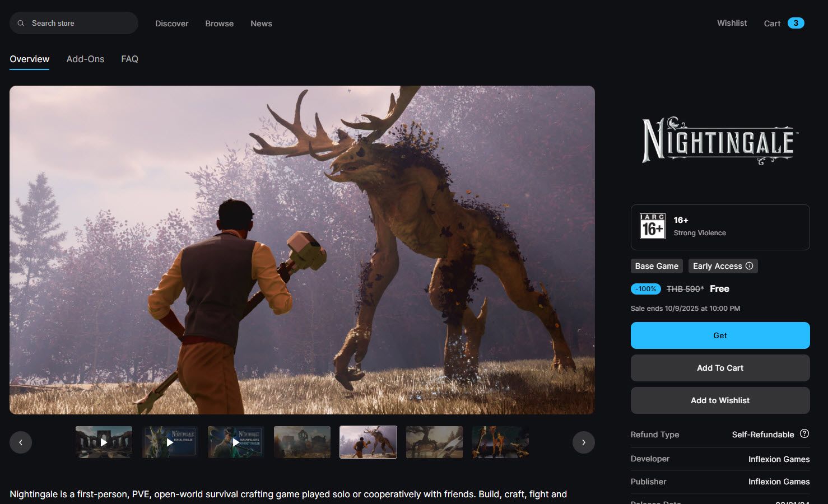Click Add to Wishlist
The height and width of the screenshot is (504, 828).
[720, 400]
